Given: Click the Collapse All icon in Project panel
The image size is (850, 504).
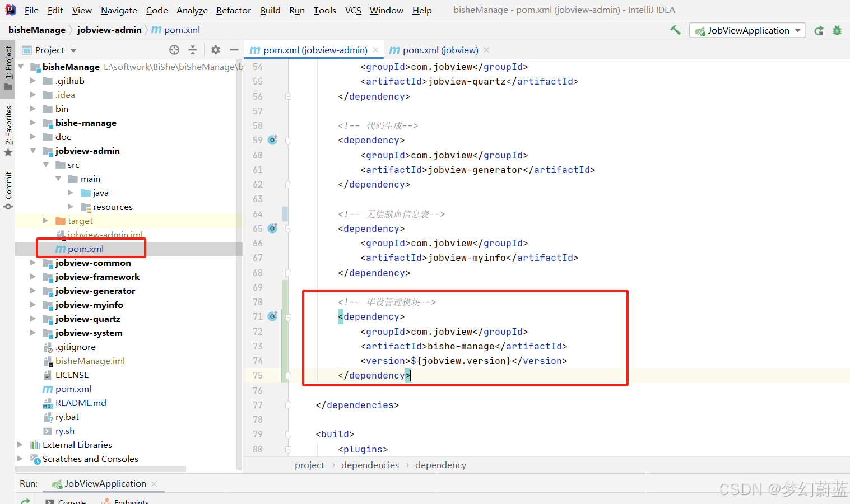Looking at the screenshot, I should pyautogui.click(x=193, y=50).
